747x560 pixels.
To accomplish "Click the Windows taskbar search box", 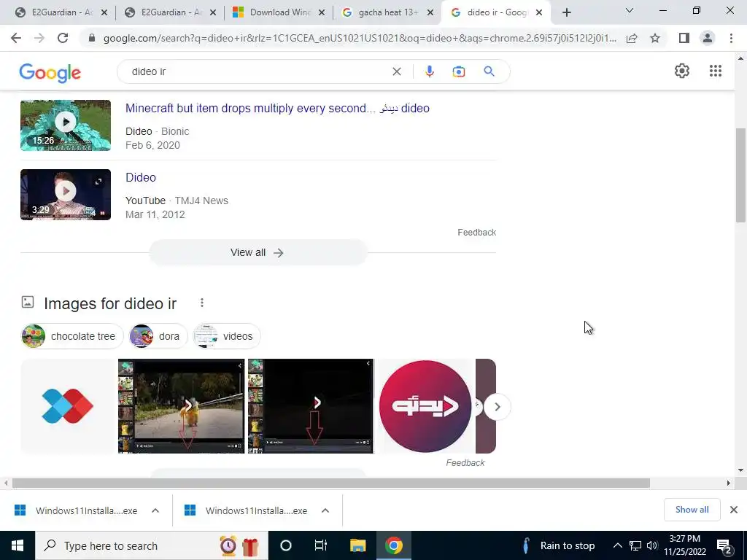I will pos(152,545).
